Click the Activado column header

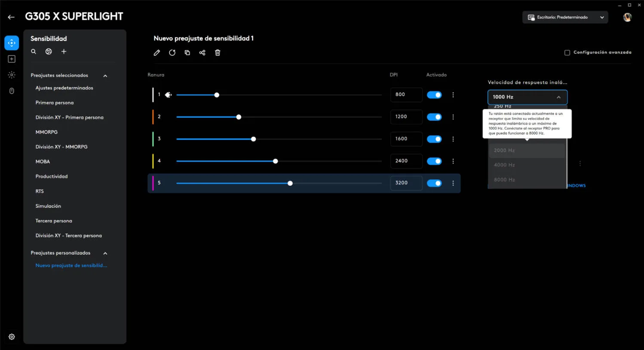click(436, 75)
